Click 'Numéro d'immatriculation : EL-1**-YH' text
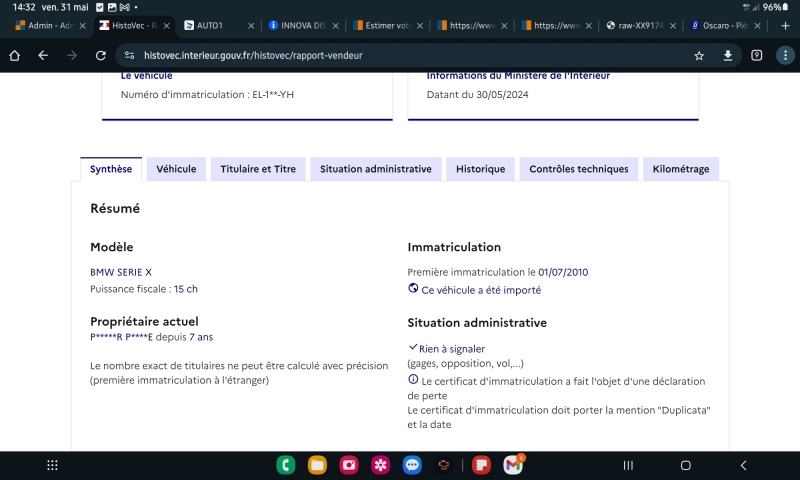Screen dimensions: 800x480 [207, 94]
